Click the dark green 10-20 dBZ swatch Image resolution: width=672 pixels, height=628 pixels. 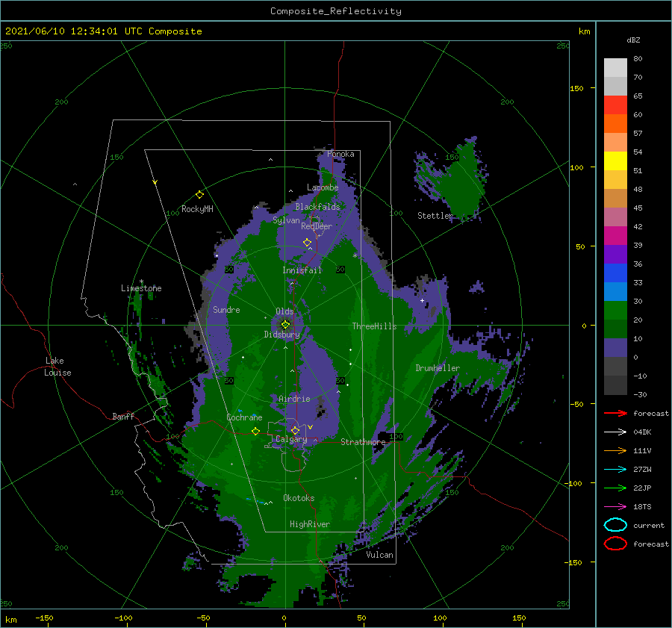[615, 329]
